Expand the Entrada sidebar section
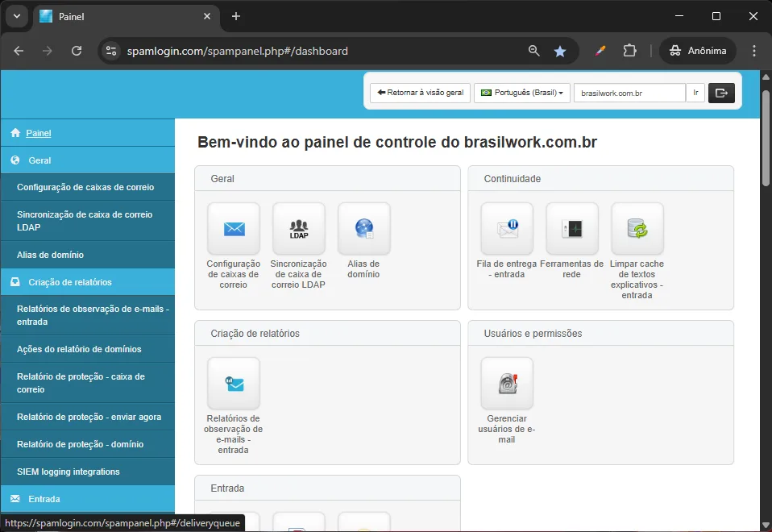 [88, 498]
